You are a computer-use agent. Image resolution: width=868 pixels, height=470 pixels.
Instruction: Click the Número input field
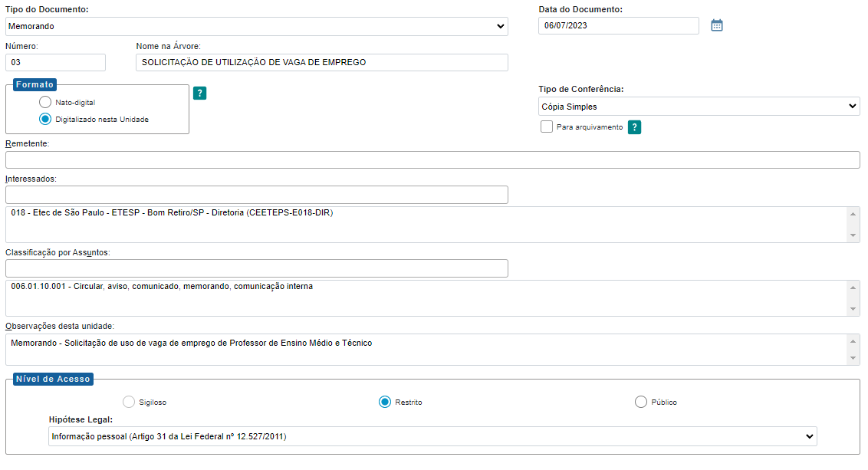(x=55, y=62)
